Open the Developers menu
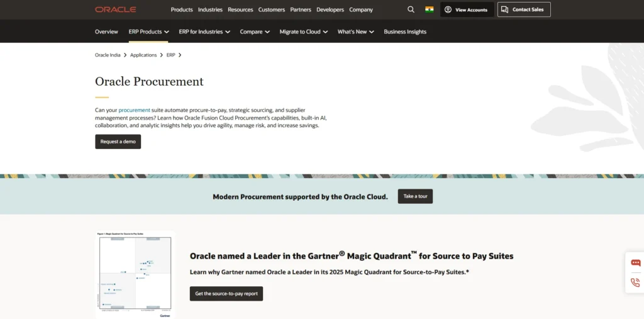 point(330,9)
